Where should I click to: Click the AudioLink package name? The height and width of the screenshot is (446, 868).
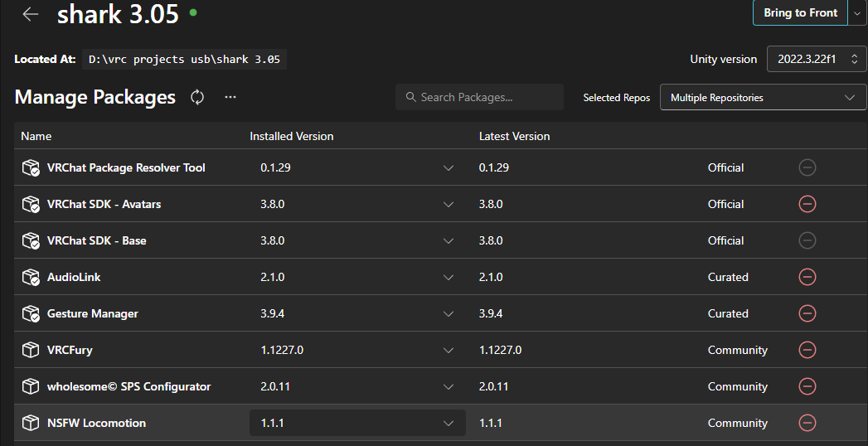[74, 277]
